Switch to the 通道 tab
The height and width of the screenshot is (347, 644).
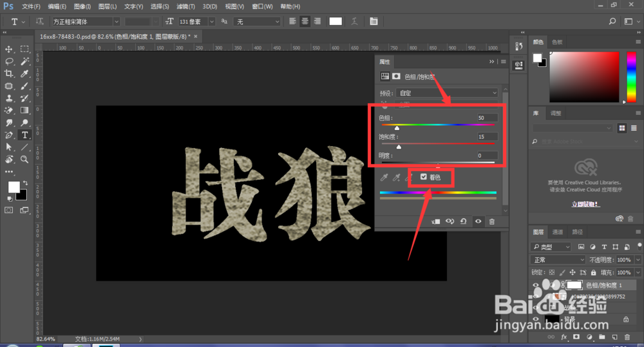[x=557, y=232]
